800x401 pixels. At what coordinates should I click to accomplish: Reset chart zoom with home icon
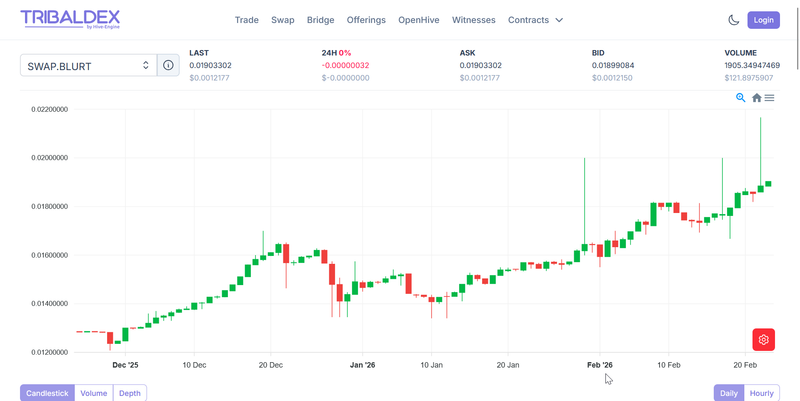click(757, 98)
